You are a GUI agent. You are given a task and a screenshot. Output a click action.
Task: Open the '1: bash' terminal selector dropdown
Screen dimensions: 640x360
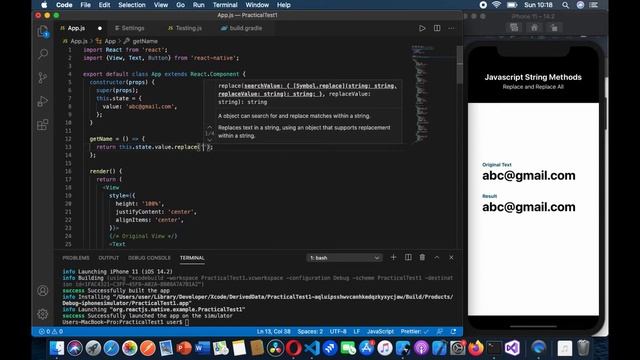point(344,258)
